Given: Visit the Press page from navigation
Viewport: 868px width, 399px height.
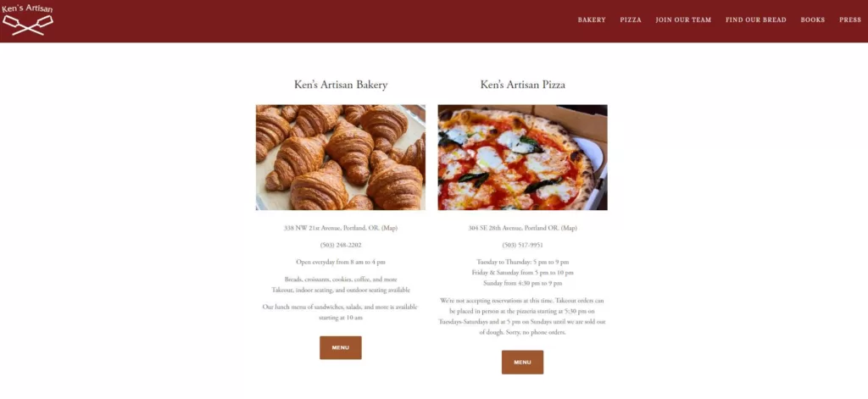Looking at the screenshot, I should [850, 19].
